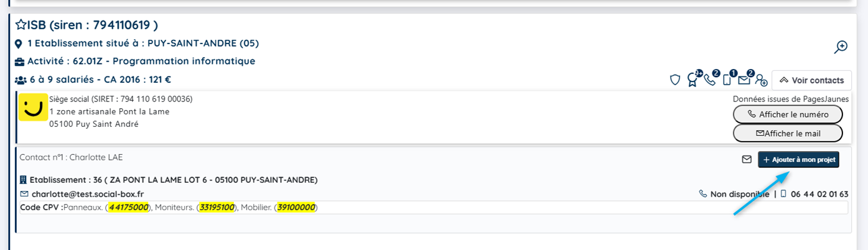The height and width of the screenshot is (250, 868).
Task: Add Charlotte LAE to my project
Action: pyautogui.click(x=798, y=160)
